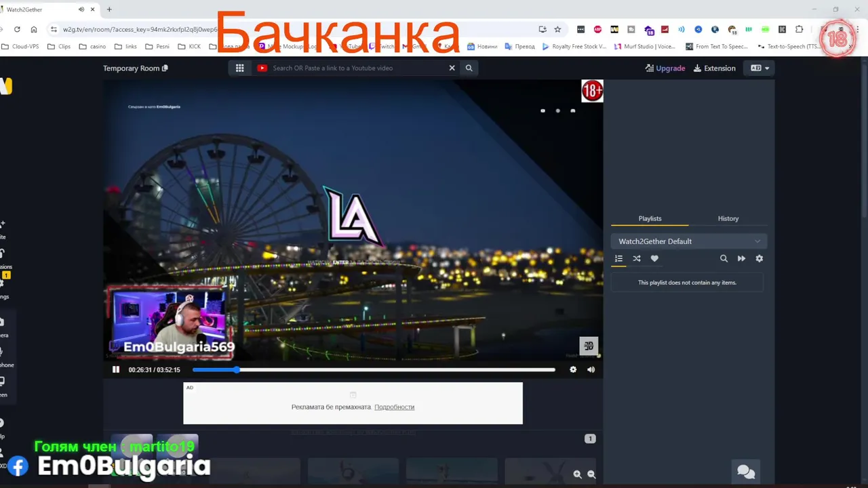The width and height of the screenshot is (868, 488).
Task: Pause the video with the pause button
Action: click(116, 369)
